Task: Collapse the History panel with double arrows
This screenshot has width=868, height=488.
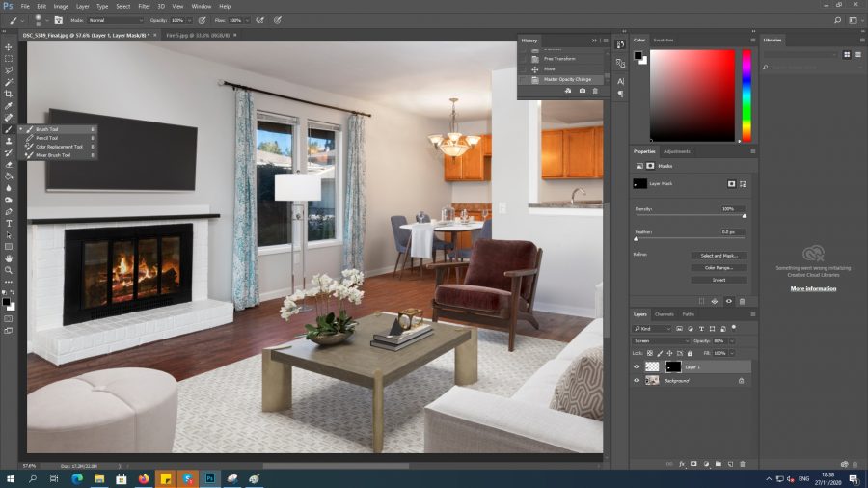Action: click(x=594, y=41)
